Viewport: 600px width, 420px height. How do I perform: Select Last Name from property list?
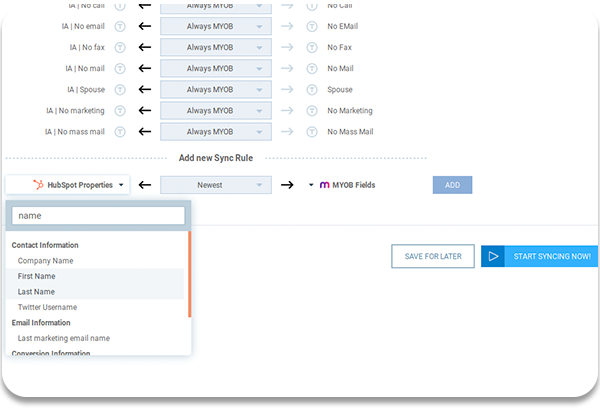36,291
